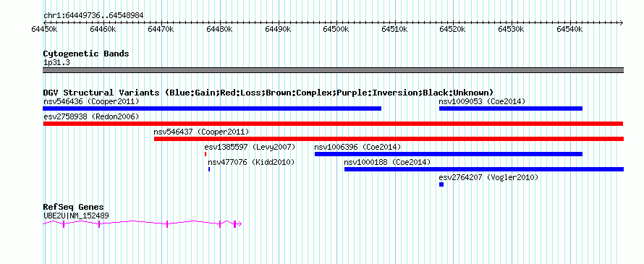Viewport: 644px width, 264px height.
Task: Click the 64450k ruler tick label
Action: coord(44,29)
